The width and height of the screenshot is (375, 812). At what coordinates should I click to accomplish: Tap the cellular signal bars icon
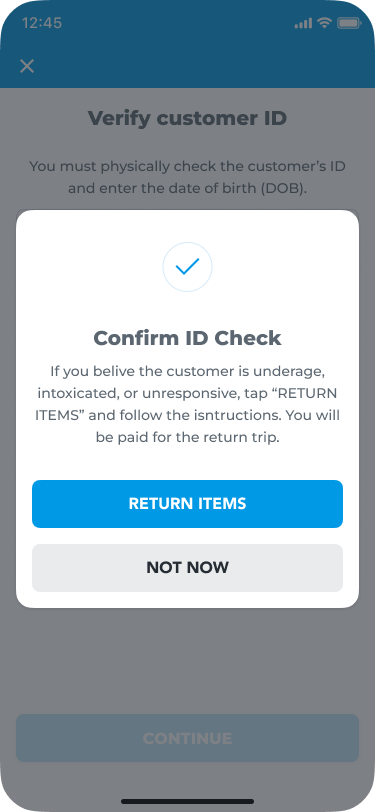click(x=304, y=23)
